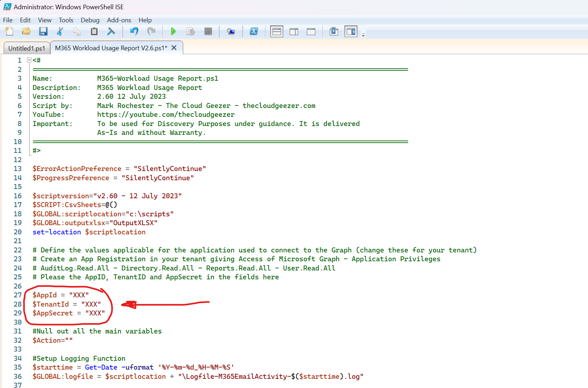Click Get-Date cmdlet on line 35
This screenshot has width=588, height=388.
(101, 367)
